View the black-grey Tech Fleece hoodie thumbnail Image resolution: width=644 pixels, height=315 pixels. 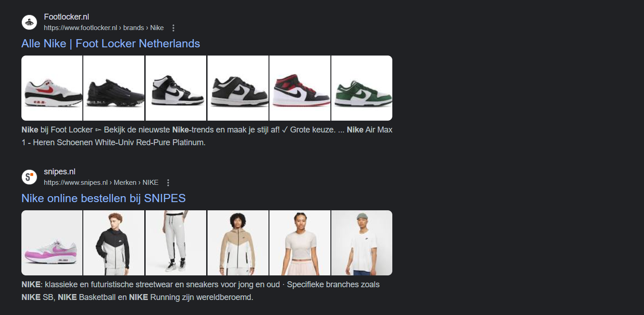[x=114, y=243]
